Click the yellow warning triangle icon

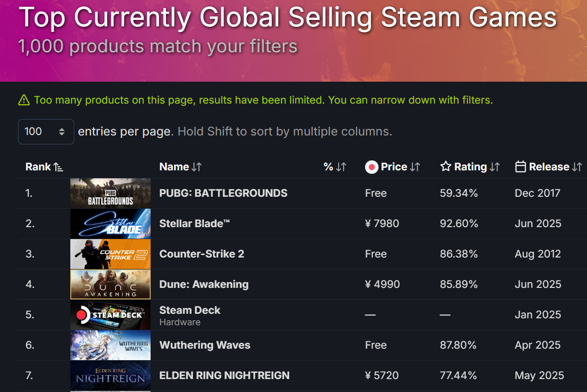[x=24, y=100]
